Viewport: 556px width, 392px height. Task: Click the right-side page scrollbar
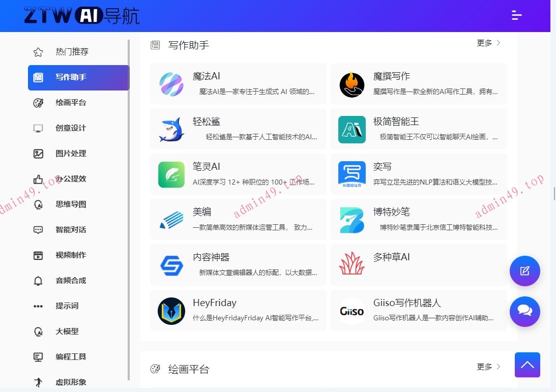pyautogui.click(x=553, y=193)
